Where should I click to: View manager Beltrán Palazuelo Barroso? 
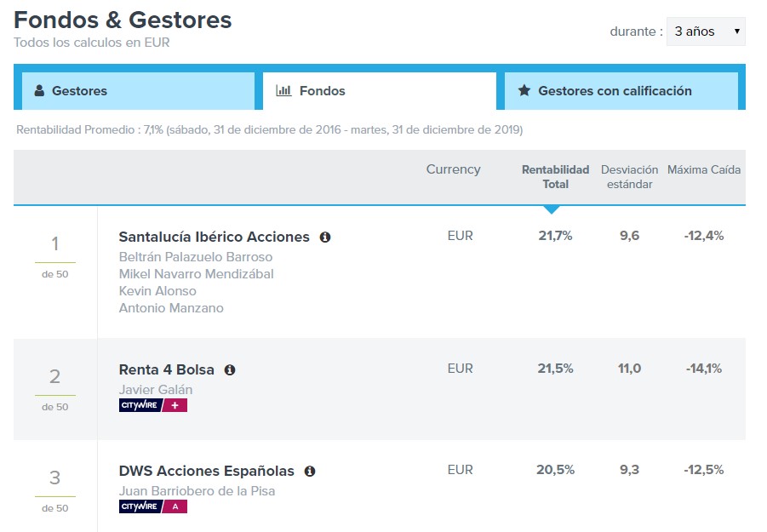coord(196,257)
